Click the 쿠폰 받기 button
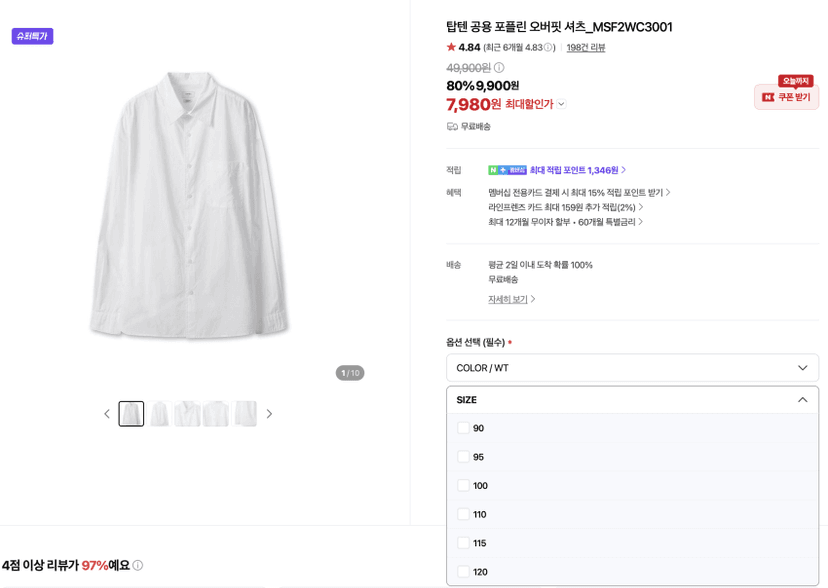This screenshot has width=828, height=588. tap(786, 97)
